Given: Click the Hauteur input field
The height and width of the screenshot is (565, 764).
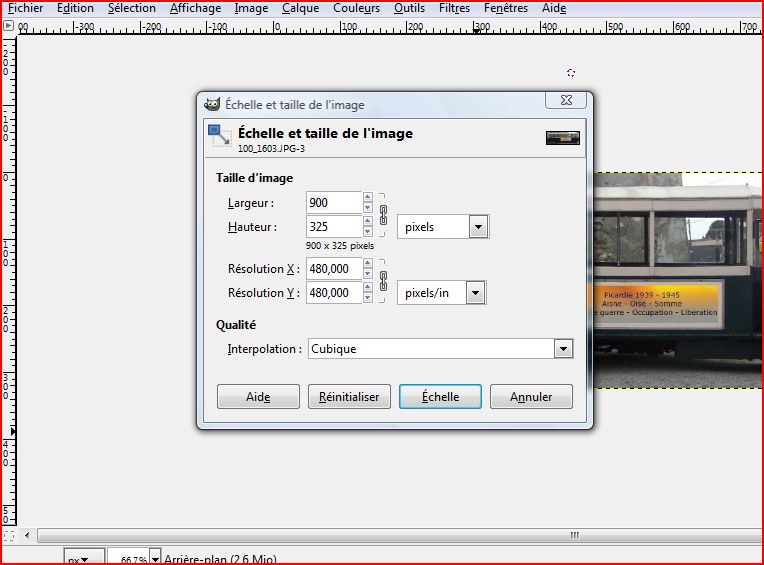Looking at the screenshot, I should [334, 226].
